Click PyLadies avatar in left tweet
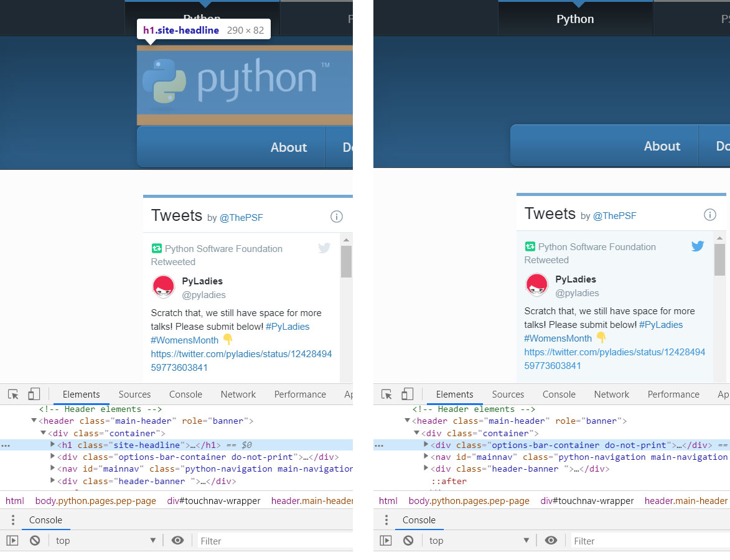 pos(164,286)
